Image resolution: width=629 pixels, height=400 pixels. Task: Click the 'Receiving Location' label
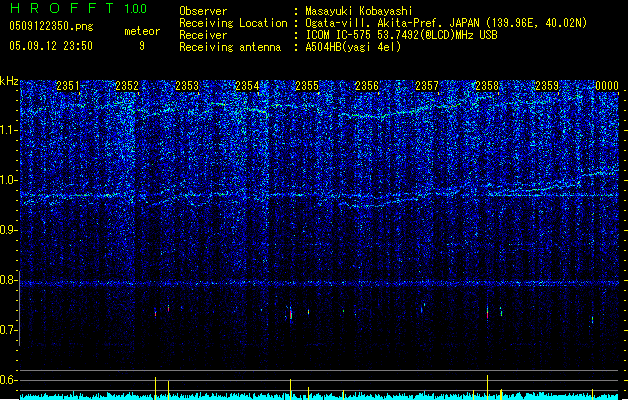pyautogui.click(x=233, y=23)
